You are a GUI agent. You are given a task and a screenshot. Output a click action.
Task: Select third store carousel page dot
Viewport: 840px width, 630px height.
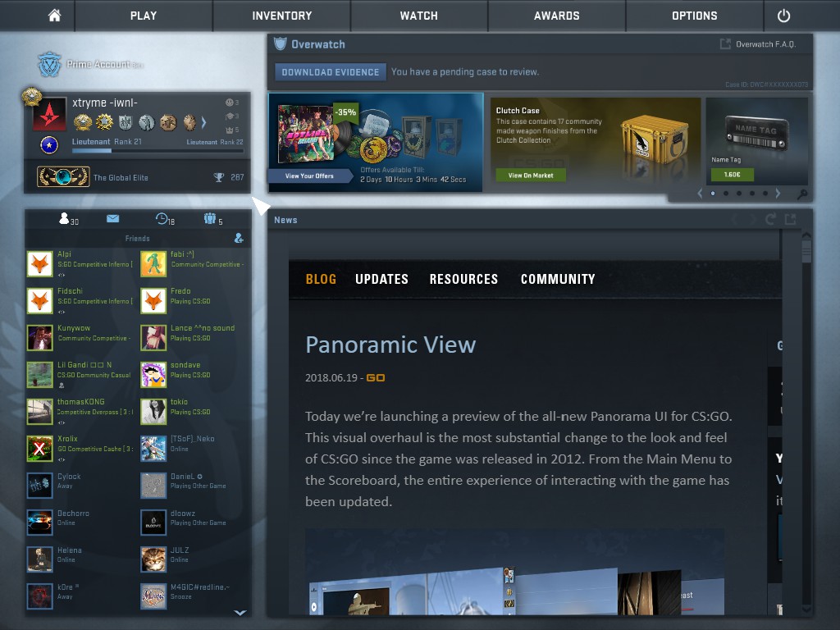pyautogui.click(x=739, y=194)
